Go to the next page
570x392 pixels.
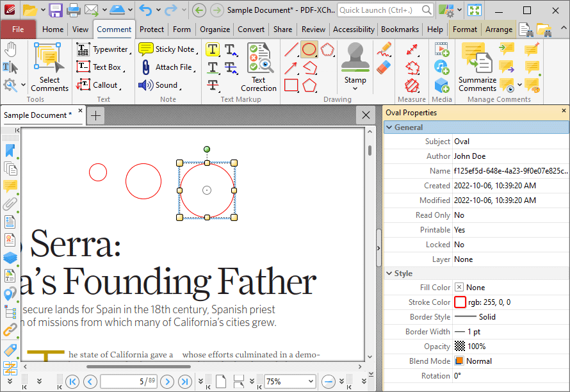(167, 382)
